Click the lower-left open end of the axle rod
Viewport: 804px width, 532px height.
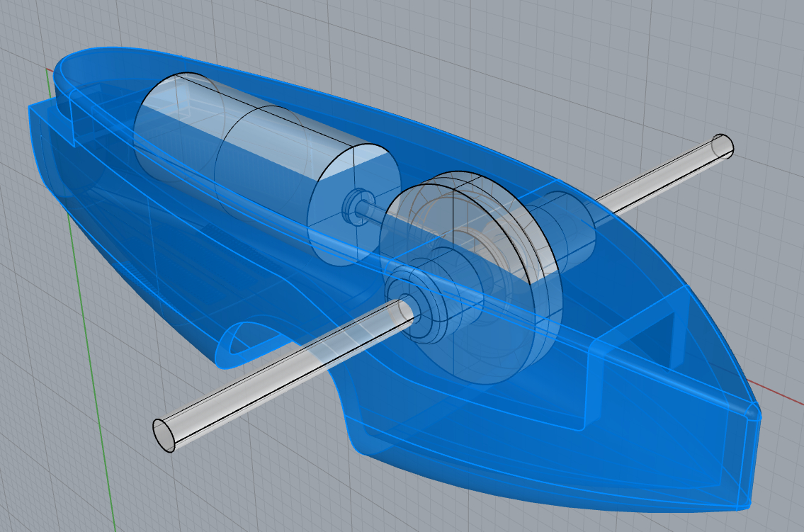[164, 436]
